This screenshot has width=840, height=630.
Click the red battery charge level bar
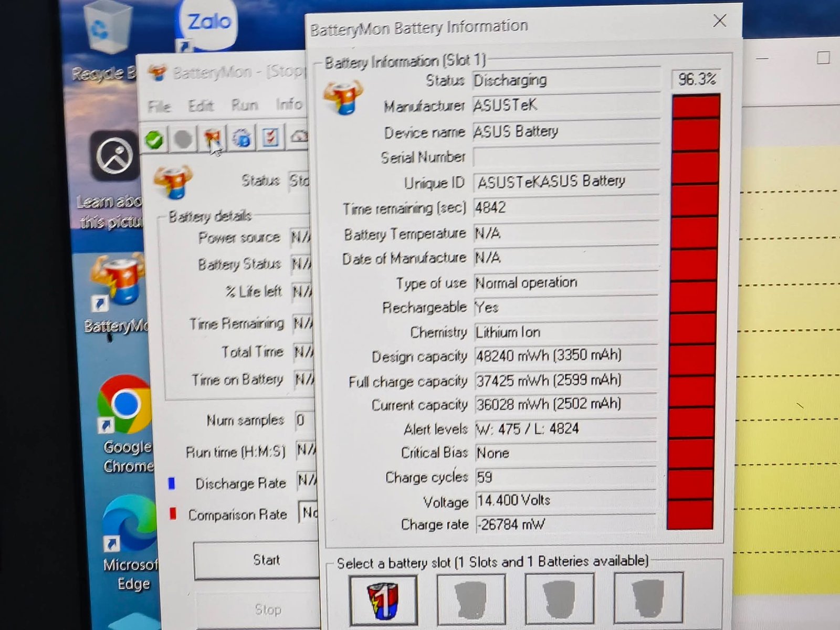coord(694,311)
